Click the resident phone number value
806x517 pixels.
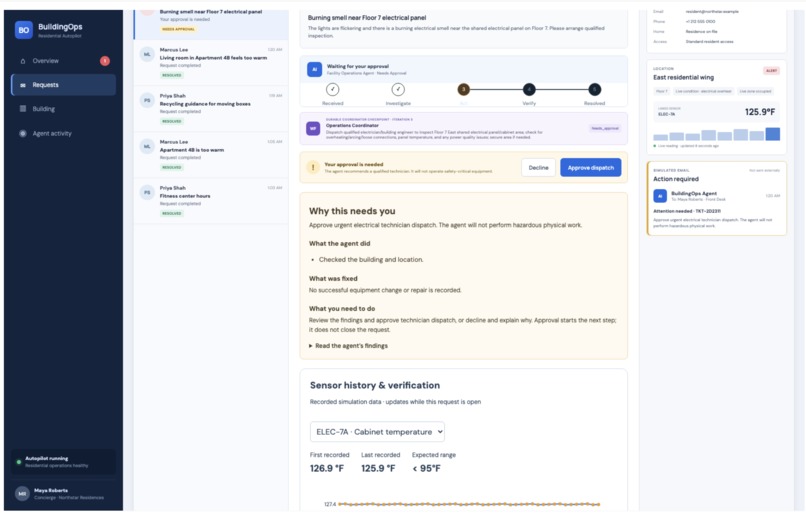[x=700, y=22]
